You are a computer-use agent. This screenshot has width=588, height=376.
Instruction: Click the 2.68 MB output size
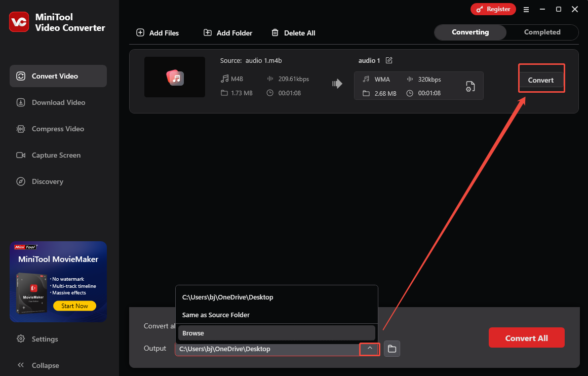(385, 93)
